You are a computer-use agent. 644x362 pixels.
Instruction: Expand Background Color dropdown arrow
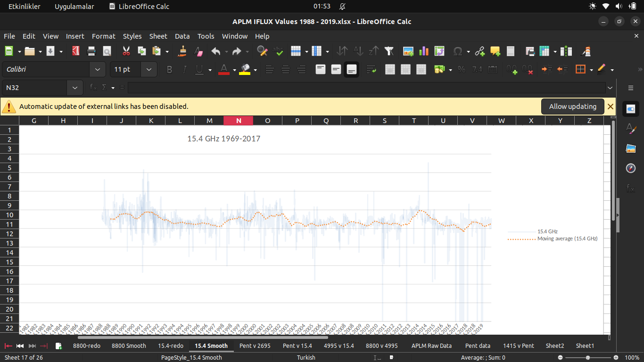click(255, 70)
